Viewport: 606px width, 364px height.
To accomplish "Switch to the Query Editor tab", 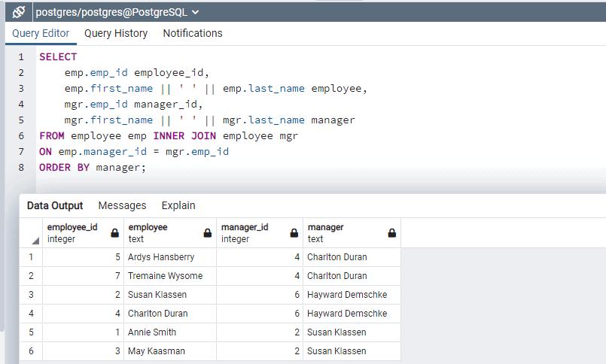I will pyautogui.click(x=41, y=33).
